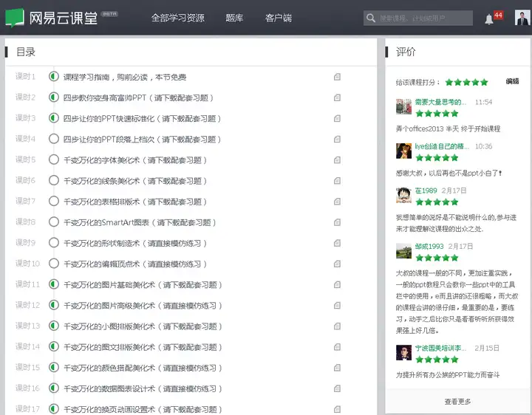
Task: Click empty progress circle of 课时4
Action: coord(54,139)
